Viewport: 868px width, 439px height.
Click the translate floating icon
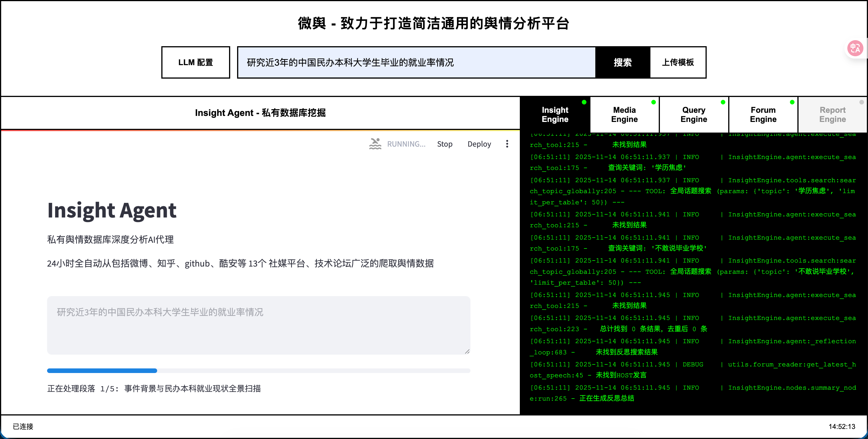coord(855,48)
